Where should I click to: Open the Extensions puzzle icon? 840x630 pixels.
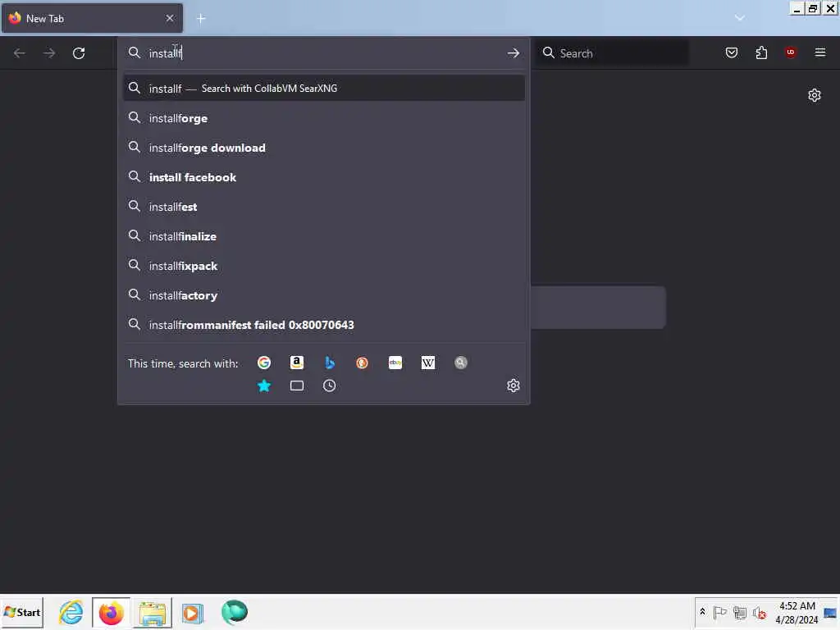tap(761, 52)
